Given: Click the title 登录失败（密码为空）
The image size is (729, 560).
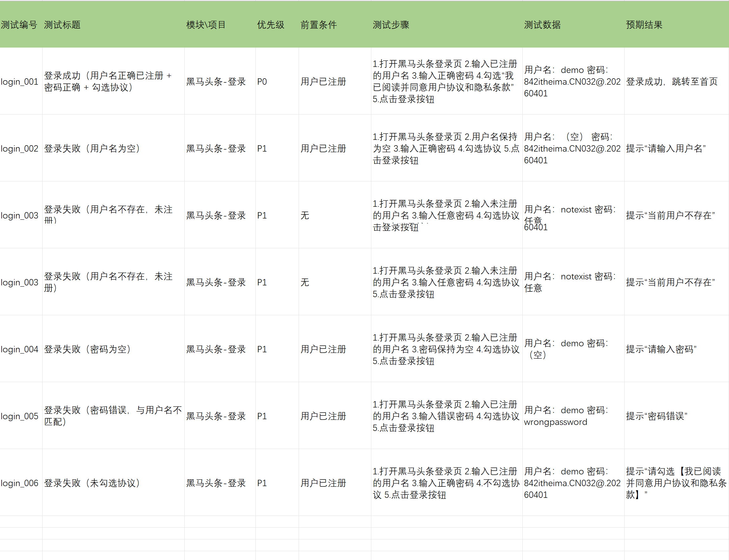Looking at the screenshot, I should [x=113, y=349].
